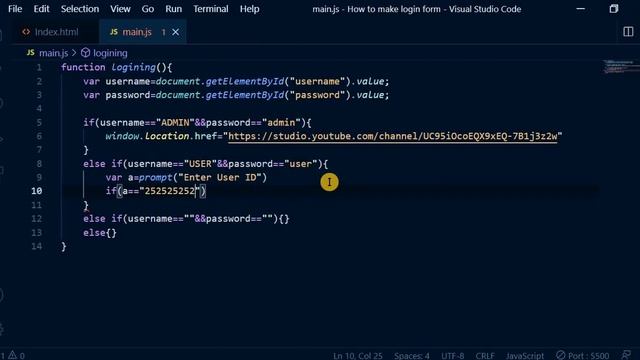This screenshot has width=640, height=360.
Task: Open the Terminal menu
Action: coord(211,9)
